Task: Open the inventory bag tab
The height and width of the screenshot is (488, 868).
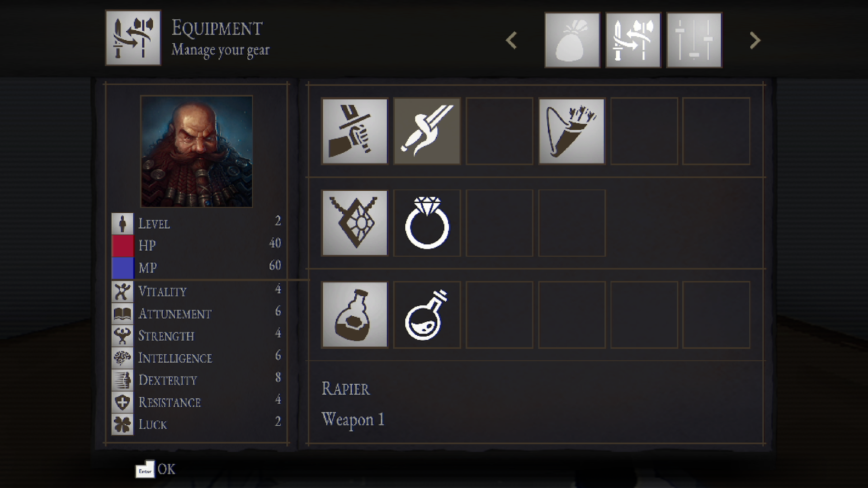Action: tap(572, 40)
